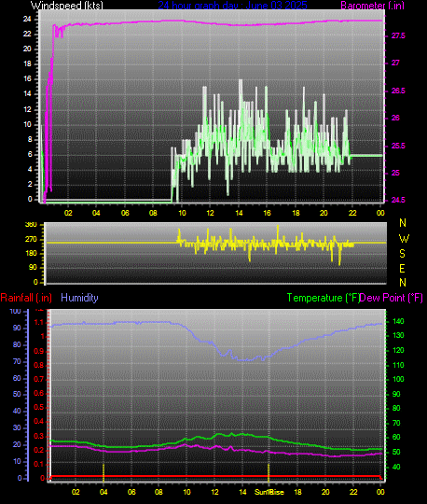This screenshot has width=427, height=504.
Task: Click the topmost N compass letter
Action: click(403, 223)
